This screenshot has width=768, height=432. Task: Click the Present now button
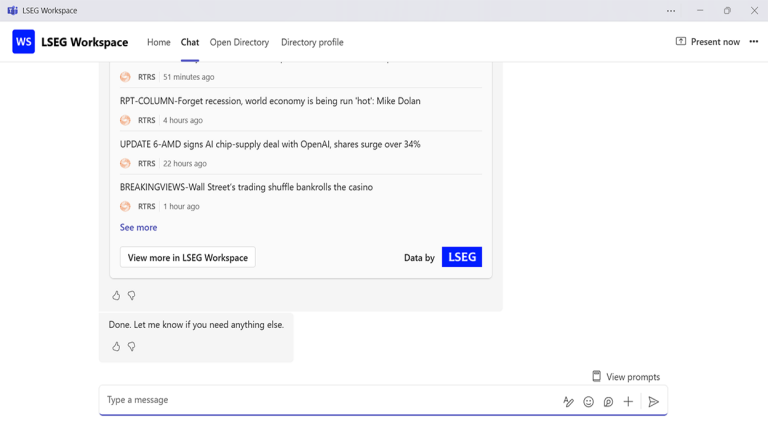point(708,42)
